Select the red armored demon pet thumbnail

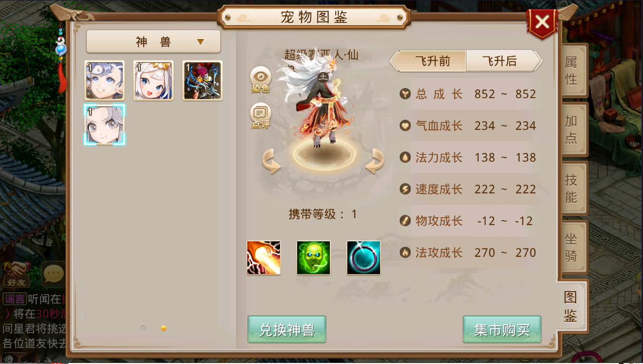203,81
